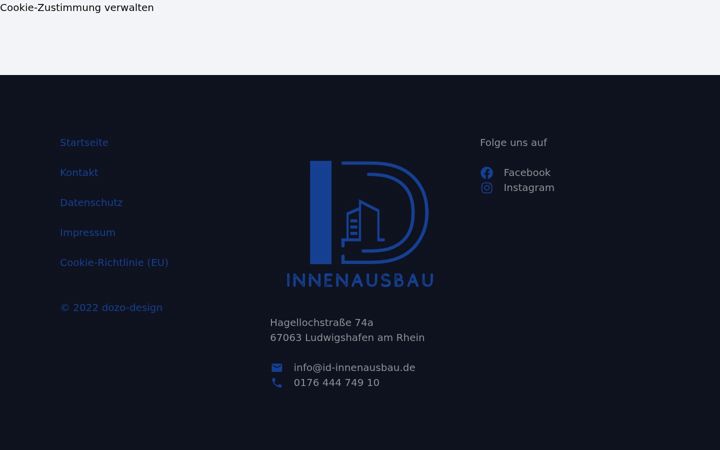Select the Hagellochstraße 74a address line
The width and height of the screenshot is (720, 450).
point(321,323)
